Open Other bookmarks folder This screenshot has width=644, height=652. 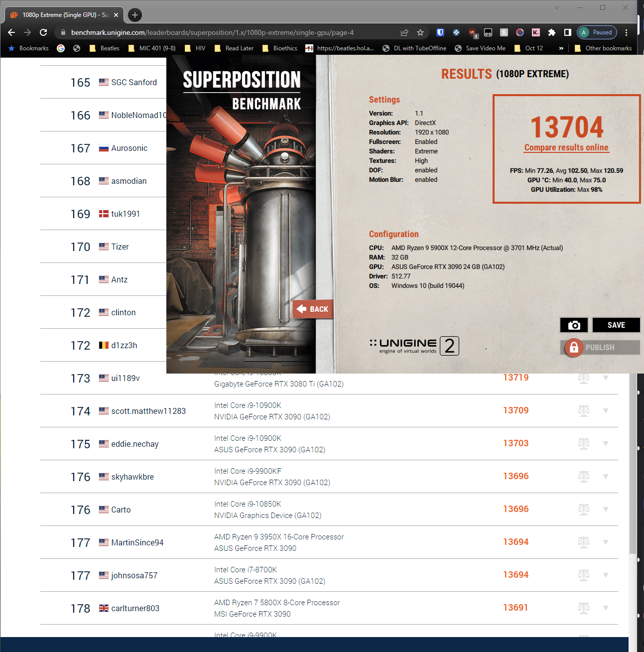(603, 48)
